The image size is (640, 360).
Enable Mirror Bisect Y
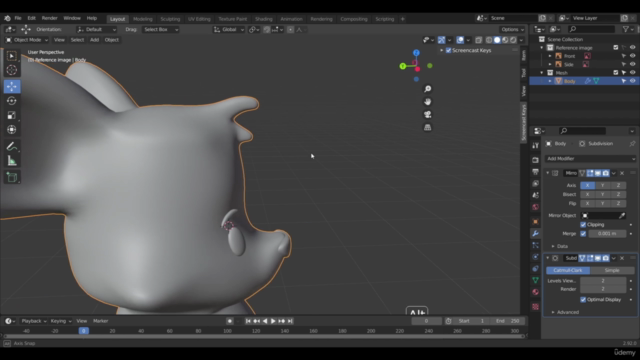click(x=602, y=194)
